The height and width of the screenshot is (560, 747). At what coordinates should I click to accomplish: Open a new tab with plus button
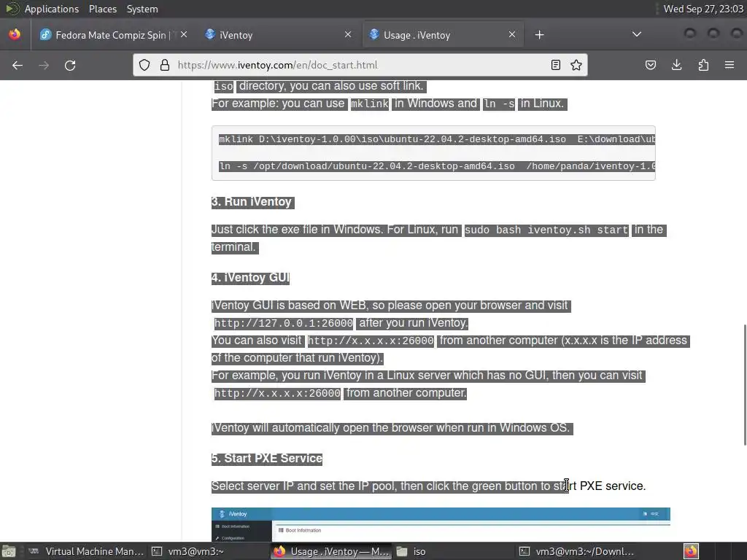coord(539,35)
